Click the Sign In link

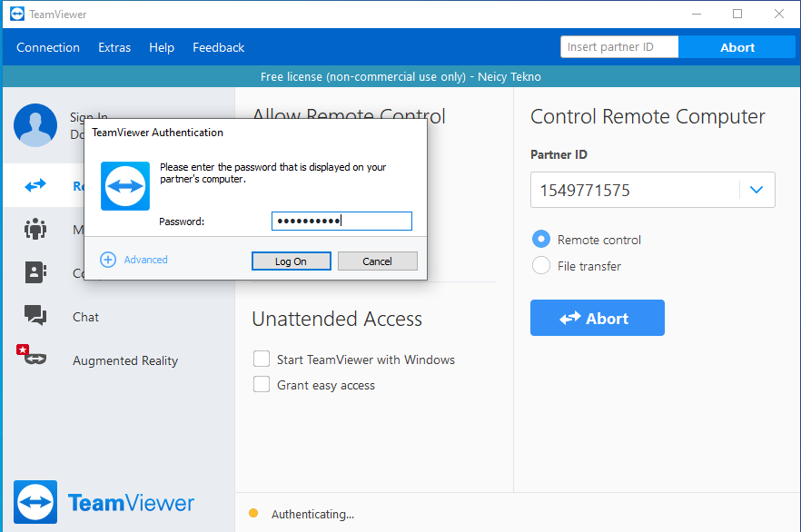coord(89,117)
